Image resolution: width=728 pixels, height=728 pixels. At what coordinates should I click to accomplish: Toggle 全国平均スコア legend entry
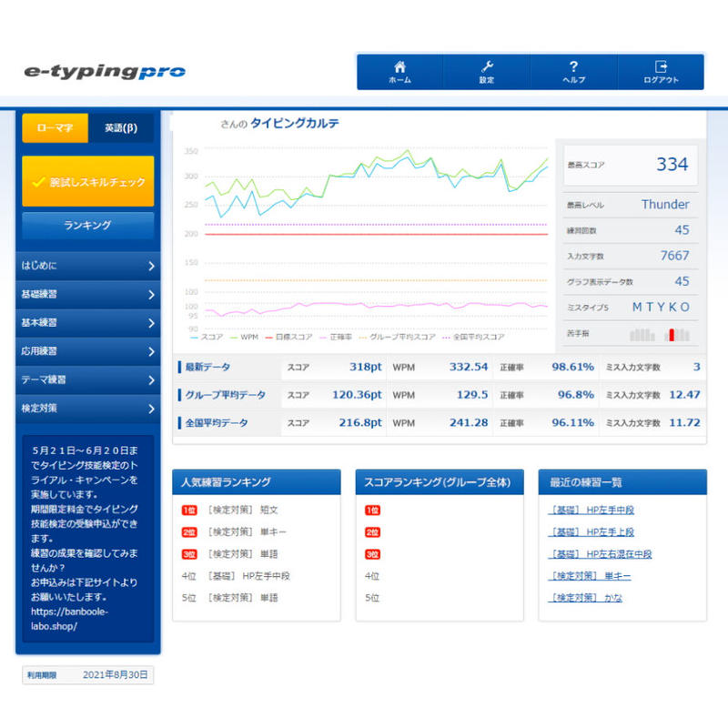(473, 337)
